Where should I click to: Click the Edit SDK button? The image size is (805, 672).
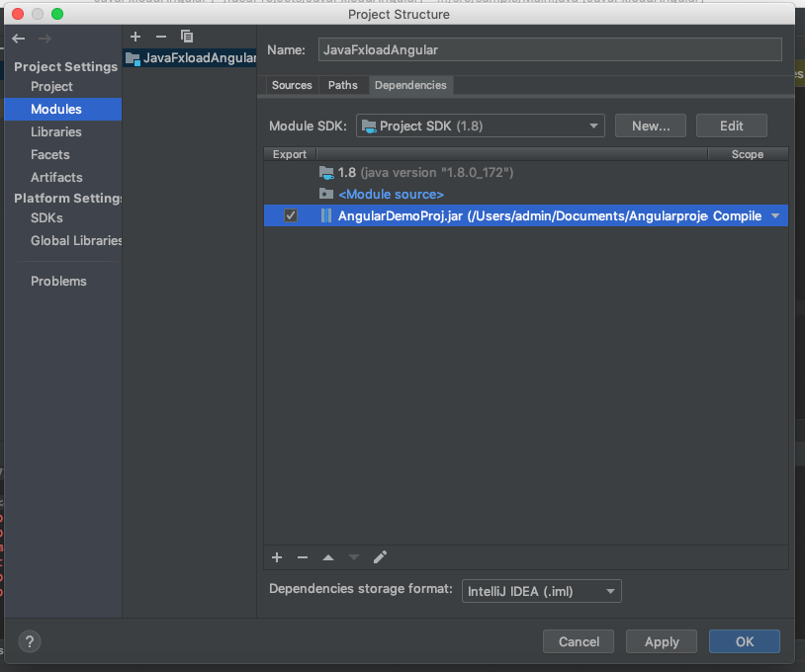[732, 126]
